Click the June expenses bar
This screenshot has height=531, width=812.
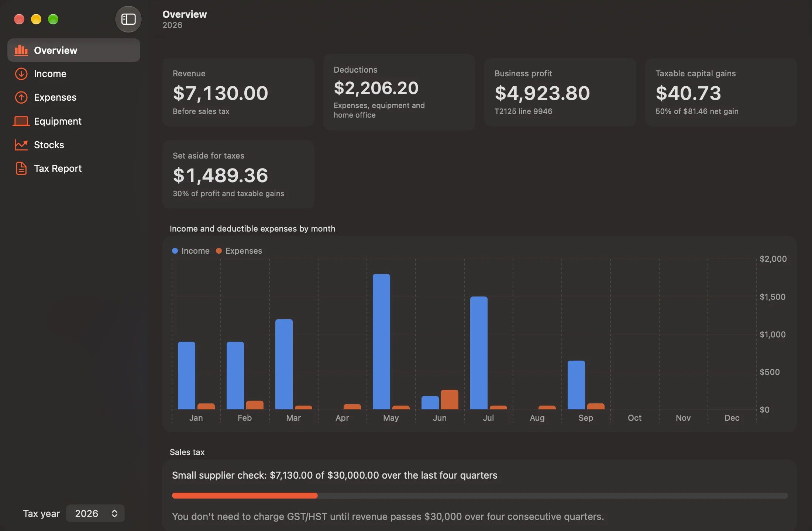[x=450, y=400]
